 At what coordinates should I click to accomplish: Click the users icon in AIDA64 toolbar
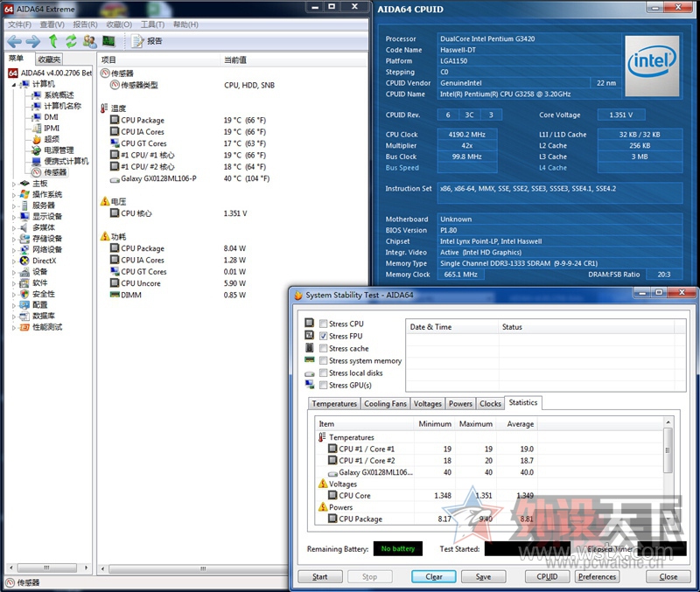(89, 41)
